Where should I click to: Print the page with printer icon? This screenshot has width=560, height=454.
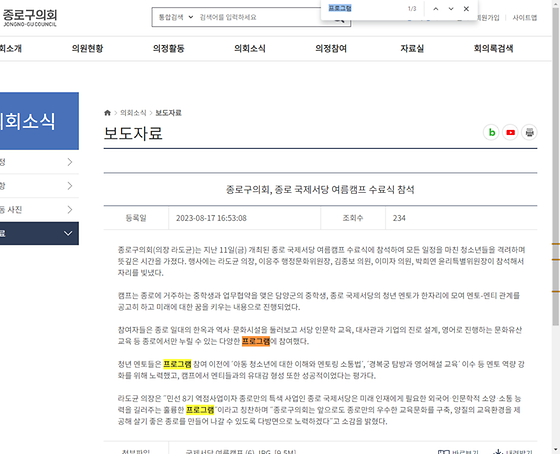pos(529,133)
